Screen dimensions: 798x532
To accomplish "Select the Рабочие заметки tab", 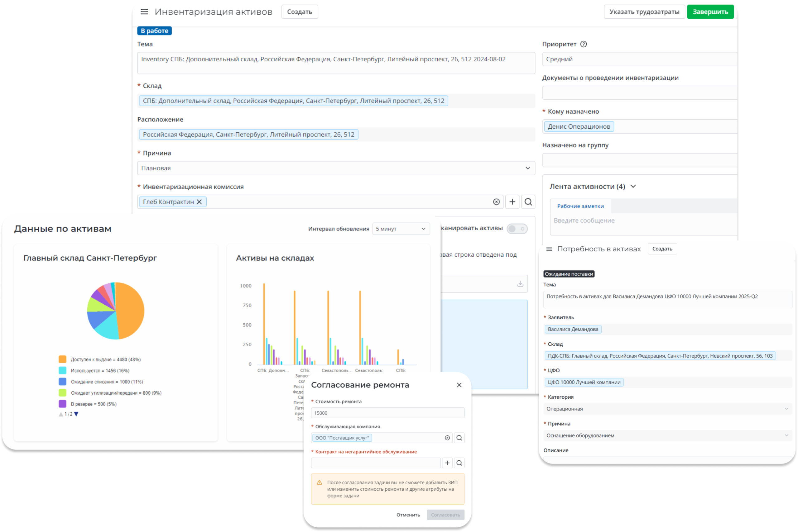I will tap(580, 206).
